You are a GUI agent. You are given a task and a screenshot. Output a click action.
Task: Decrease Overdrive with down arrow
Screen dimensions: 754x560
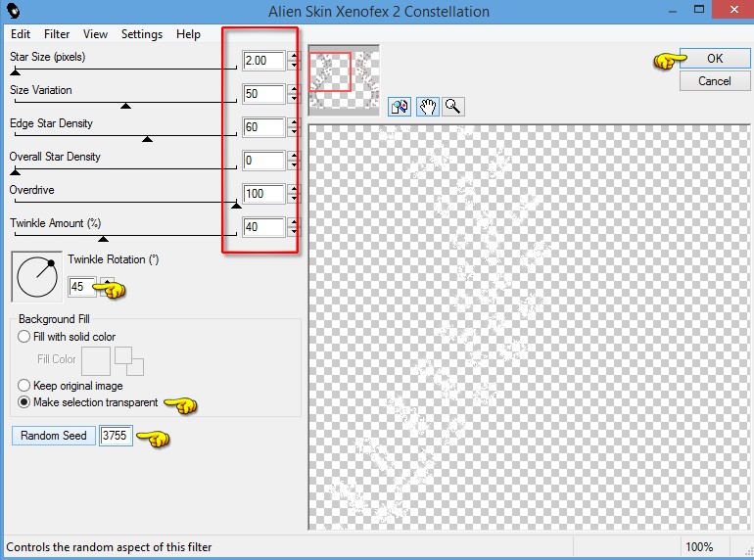click(x=294, y=199)
